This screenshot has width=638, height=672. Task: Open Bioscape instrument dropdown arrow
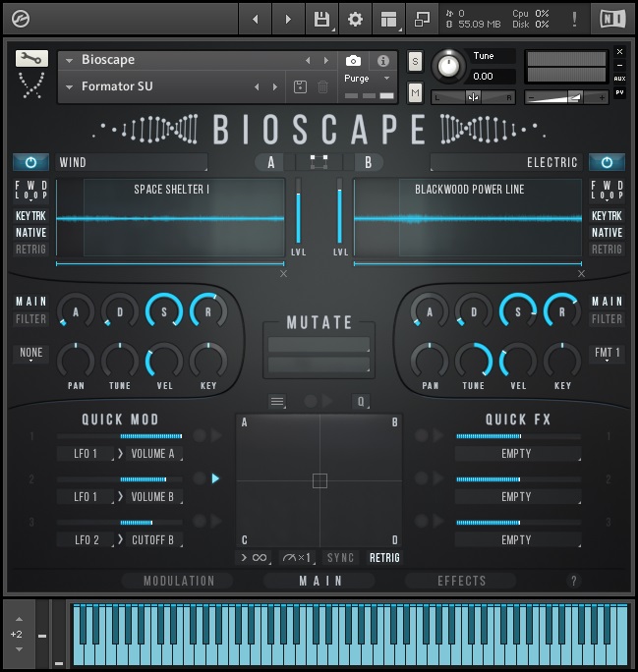tap(69, 61)
